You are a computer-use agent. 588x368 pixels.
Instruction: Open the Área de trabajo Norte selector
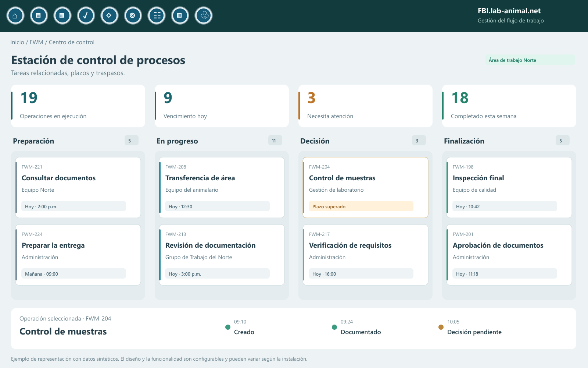[x=530, y=60]
